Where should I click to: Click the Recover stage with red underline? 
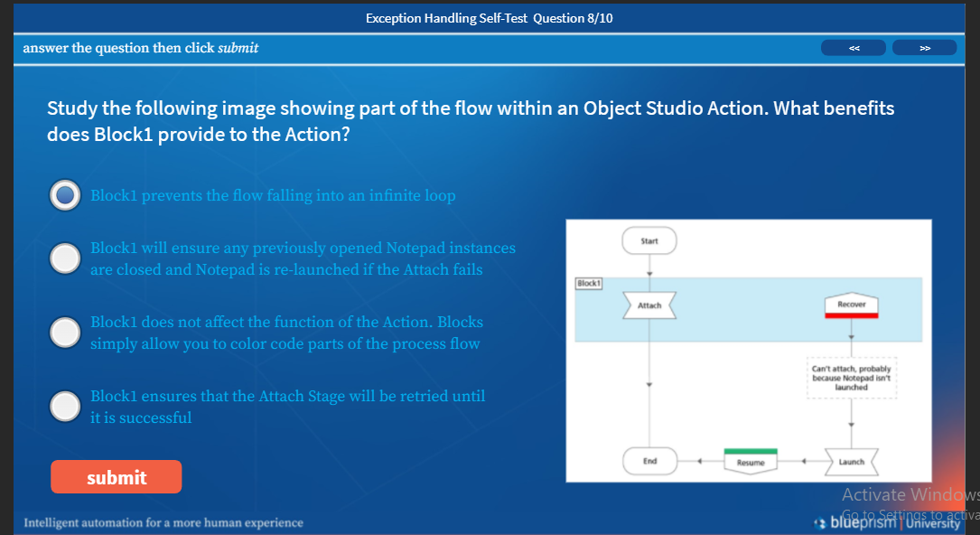[850, 305]
